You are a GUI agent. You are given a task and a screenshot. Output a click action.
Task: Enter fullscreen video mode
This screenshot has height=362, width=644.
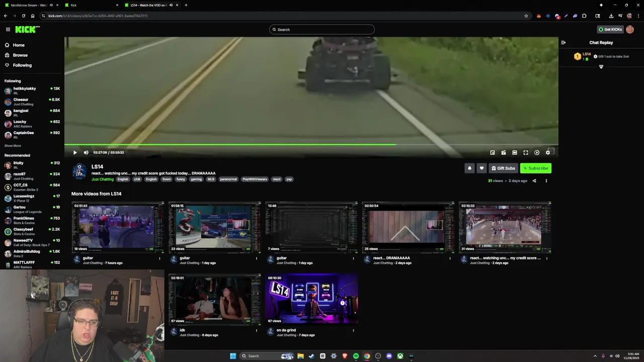pos(526,152)
